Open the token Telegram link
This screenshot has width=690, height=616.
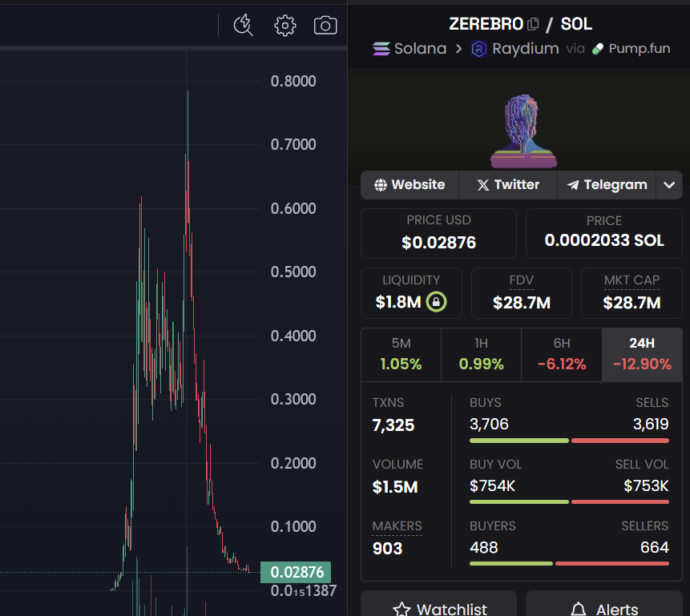pyautogui.click(x=607, y=185)
